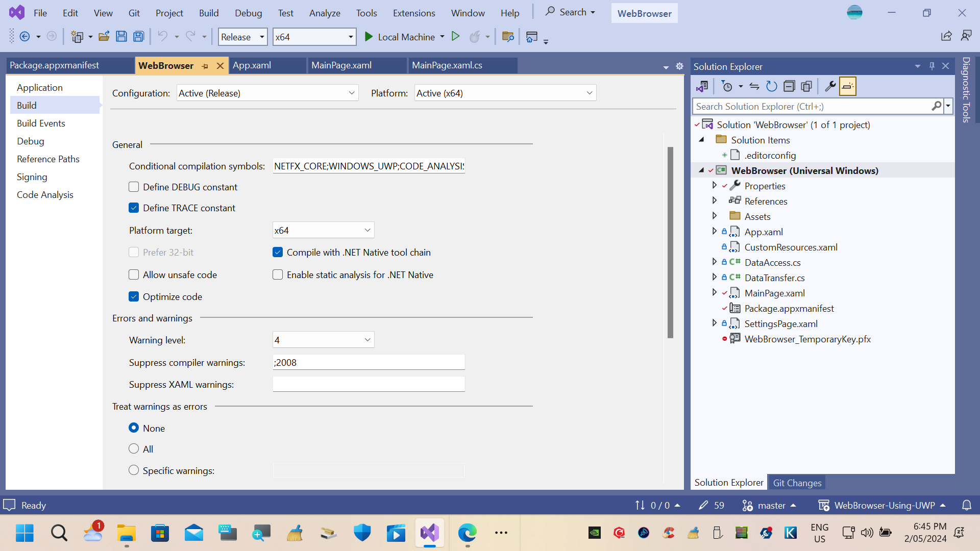The width and height of the screenshot is (980, 551).
Task: Uncheck Define TRACE constant
Action: 134,208
